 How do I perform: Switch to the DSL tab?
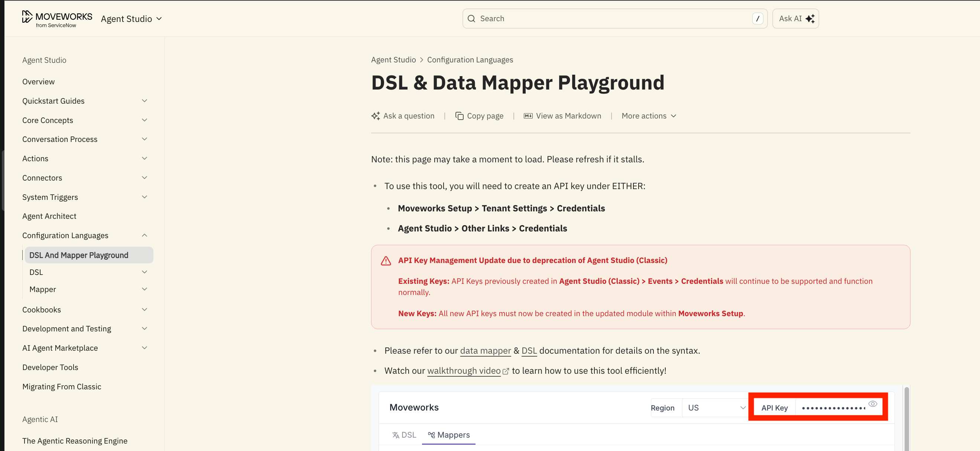click(404, 435)
